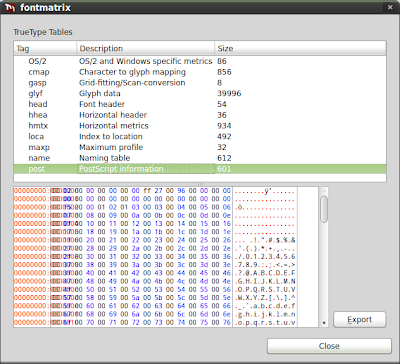
Task: Click 'Naming table' description
Action: click(105, 158)
